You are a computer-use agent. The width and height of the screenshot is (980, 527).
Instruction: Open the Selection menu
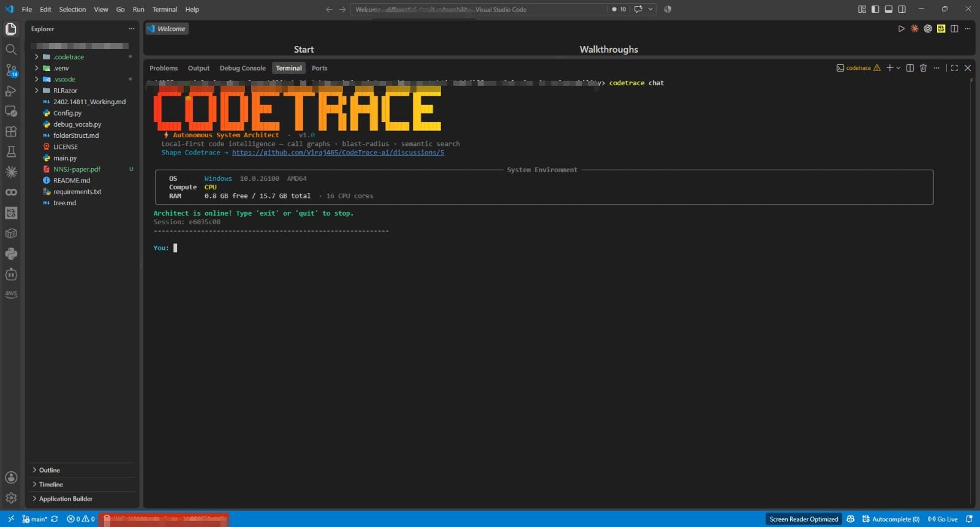point(72,9)
